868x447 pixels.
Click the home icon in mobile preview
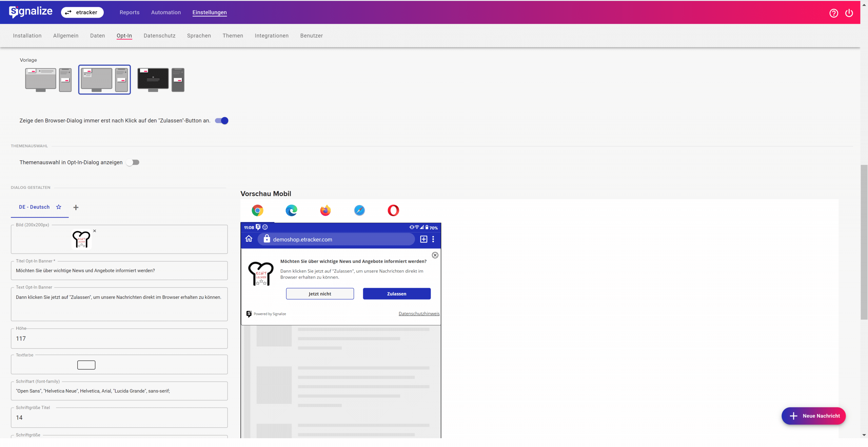click(x=249, y=239)
